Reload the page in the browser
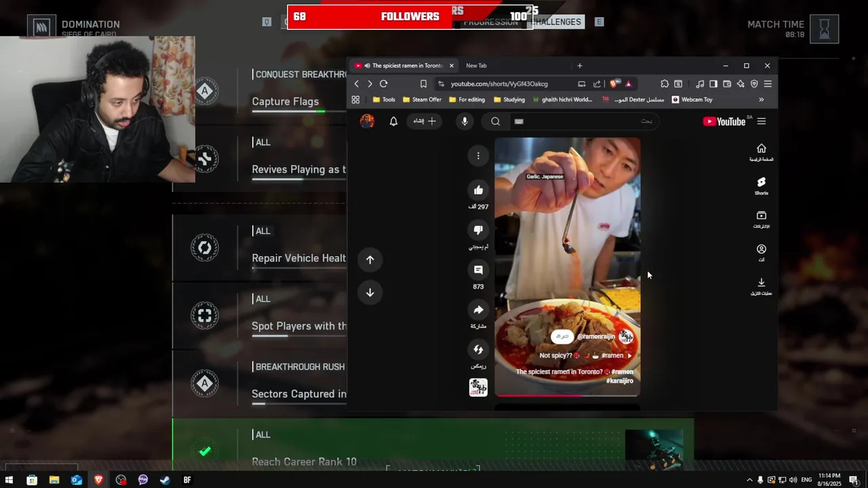This screenshot has height=488, width=868. pos(383,84)
